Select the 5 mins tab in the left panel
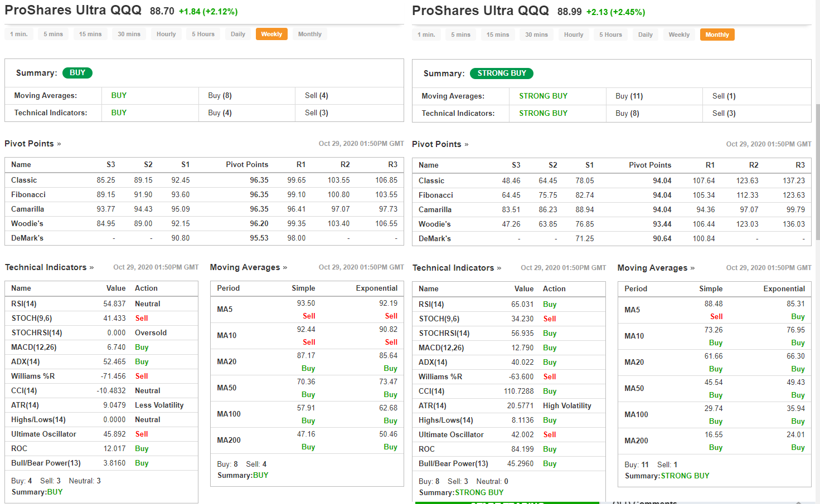The width and height of the screenshot is (820, 504). coord(54,34)
